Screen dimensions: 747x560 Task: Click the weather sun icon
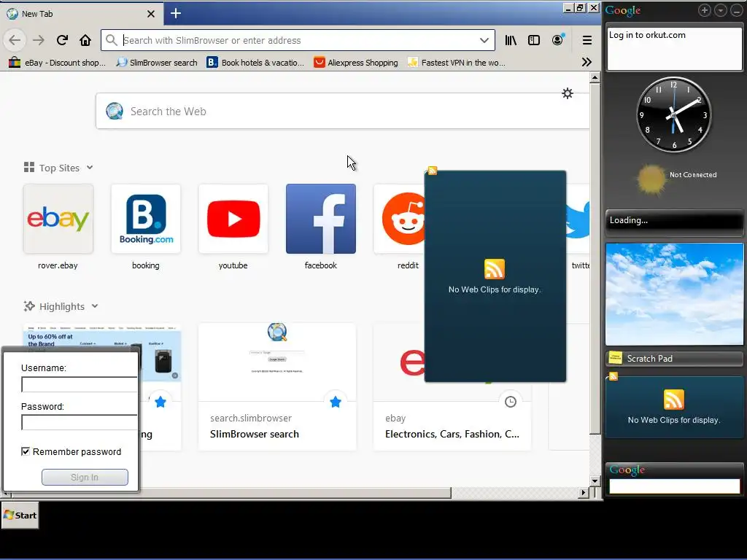651,179
